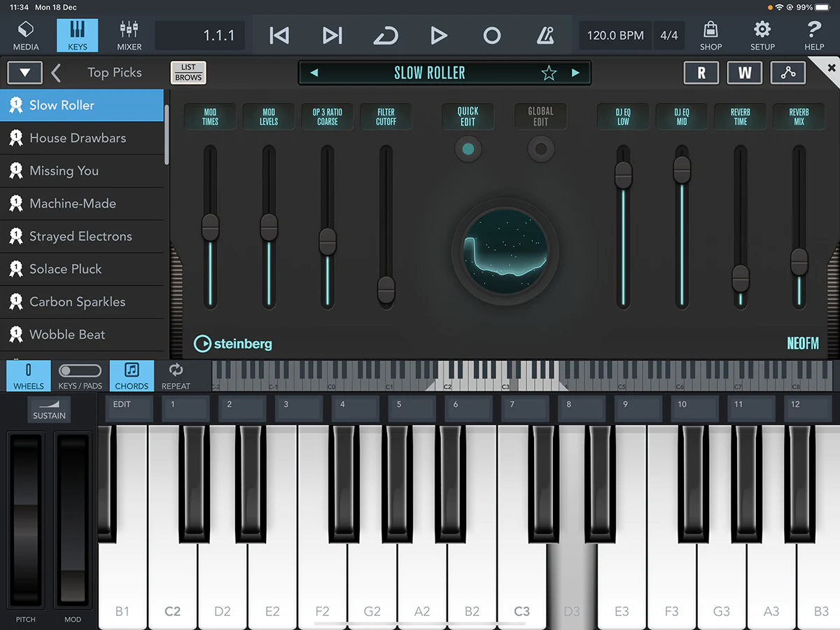Adjust the DJ EQ Mid slider handle
The width and height of the screenshot is (840, 630).
click(x=682, y=170)
